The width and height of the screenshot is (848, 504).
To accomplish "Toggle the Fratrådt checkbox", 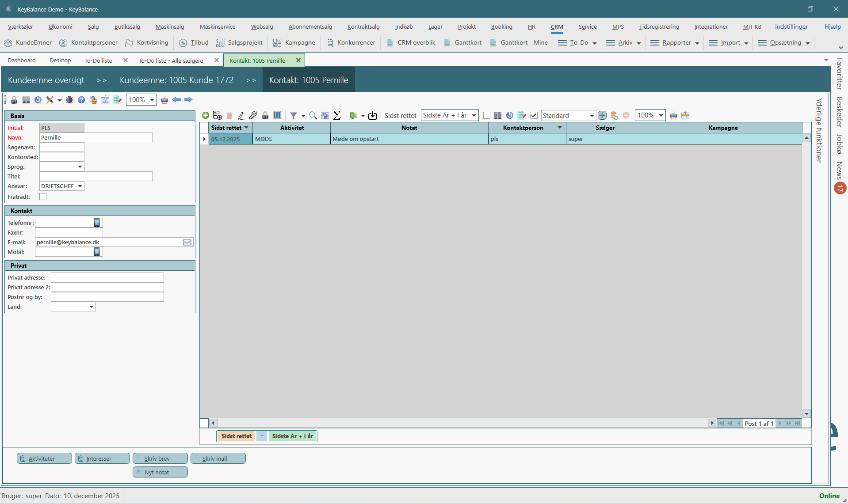I will pos(43,197).
